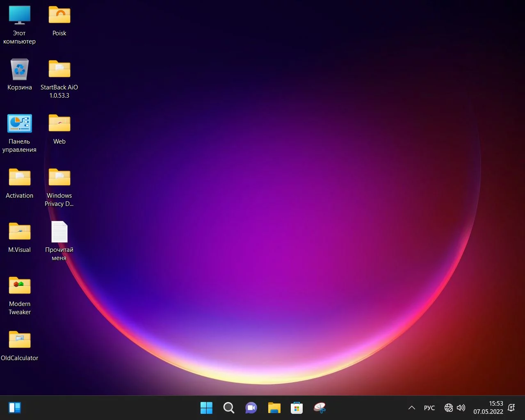Viewport: 525px width, 420px height.
Task: Open the clock showing 15:53 07.05.2022
Action: coord(488,408)
